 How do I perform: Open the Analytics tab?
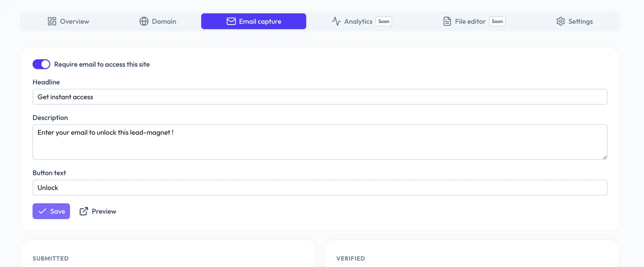click(361, 21)
